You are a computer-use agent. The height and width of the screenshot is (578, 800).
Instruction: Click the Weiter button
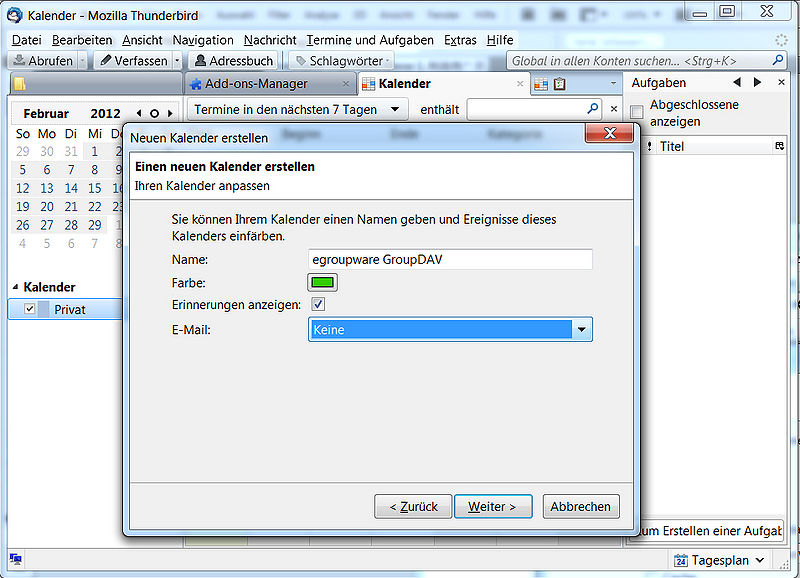point(494,507)
